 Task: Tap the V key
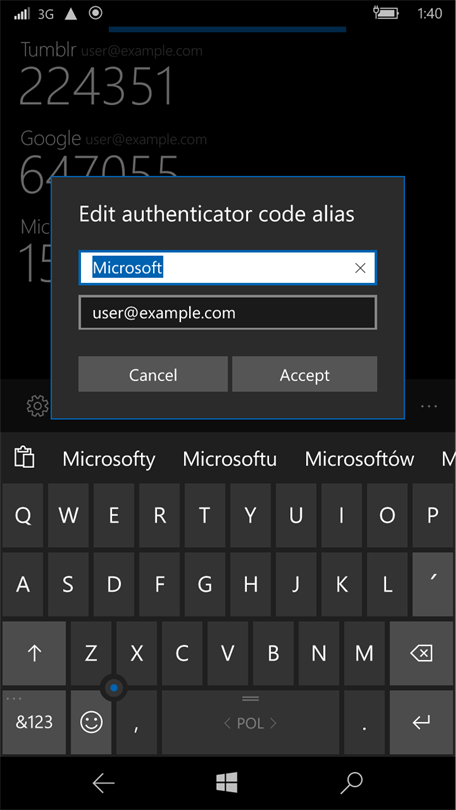[228, 653]
